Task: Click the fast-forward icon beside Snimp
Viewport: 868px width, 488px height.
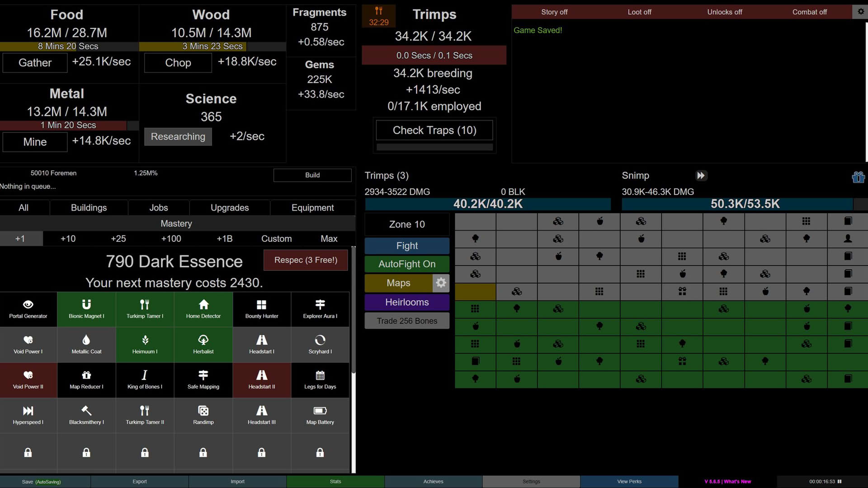Action: click(x=701, y=175)
